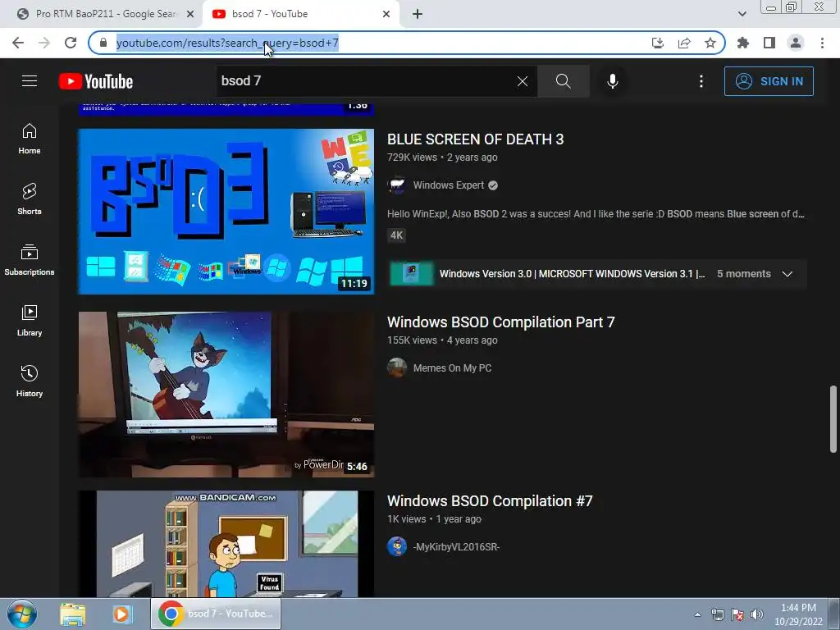Open the YouTube hamburger guide menu
This screenshot has width=840, height=630.
30,81
